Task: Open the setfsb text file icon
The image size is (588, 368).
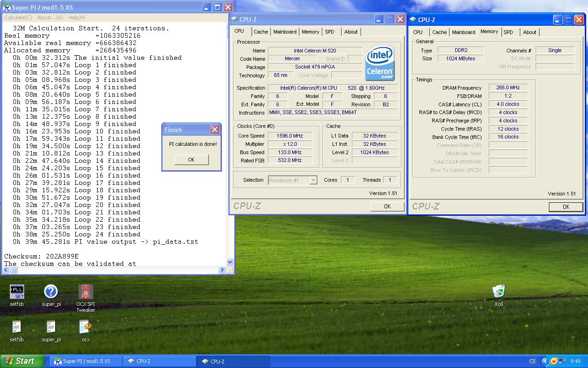Action: click(17, 327)
